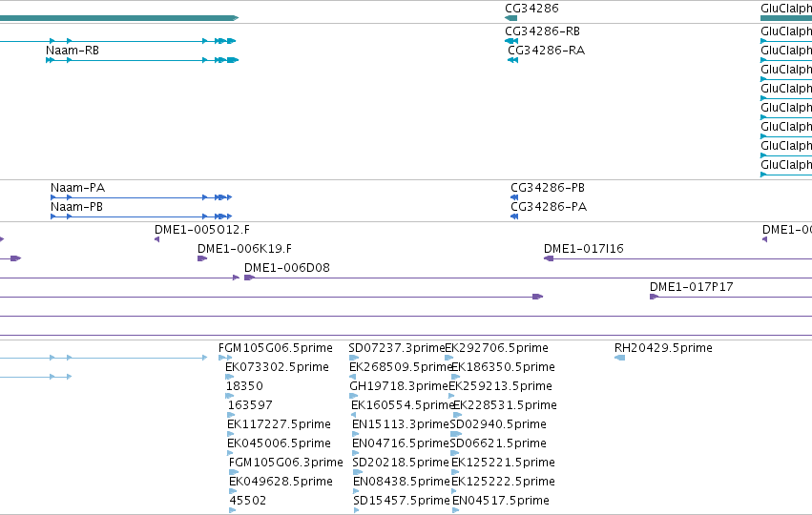Open the SD15457.5prime EST label

[x=402, y=501]
